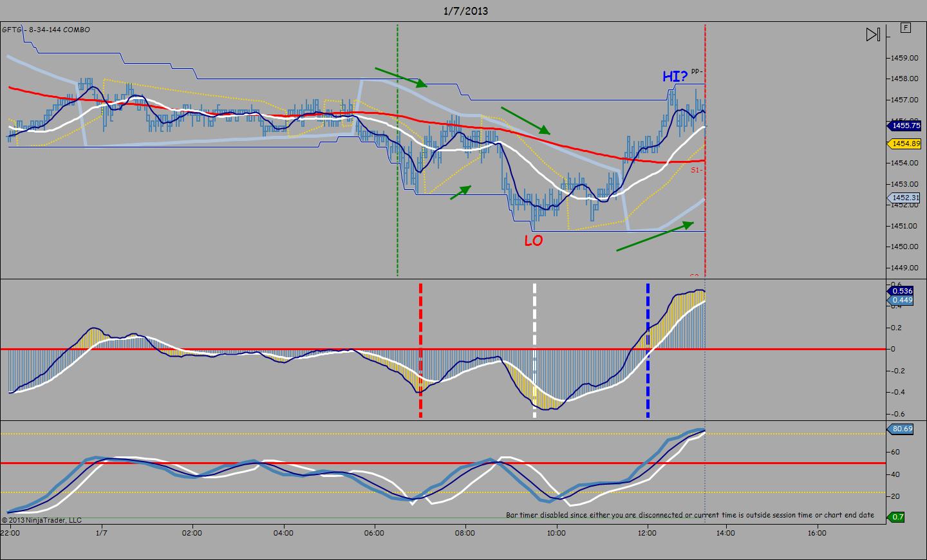This screenshot has height=560, width=927.
Task: Select the red dashed vertical line in MACD panel
Action: (x=421, y=350)
